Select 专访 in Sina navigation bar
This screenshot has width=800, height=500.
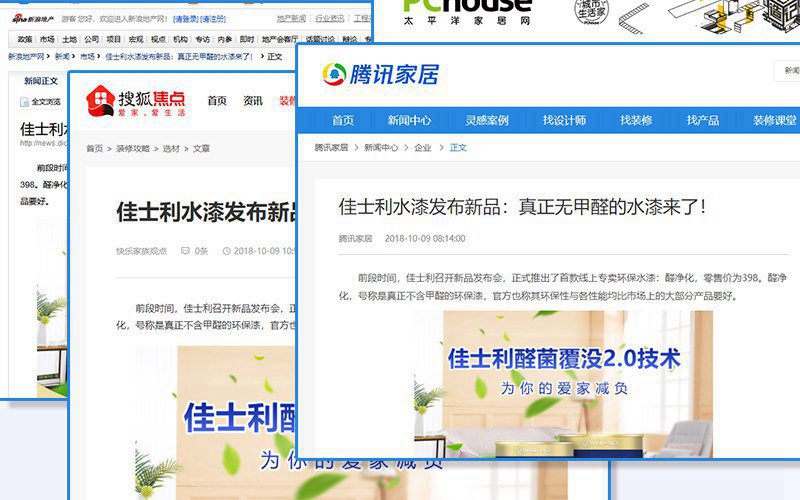click(x=203, y=39)
